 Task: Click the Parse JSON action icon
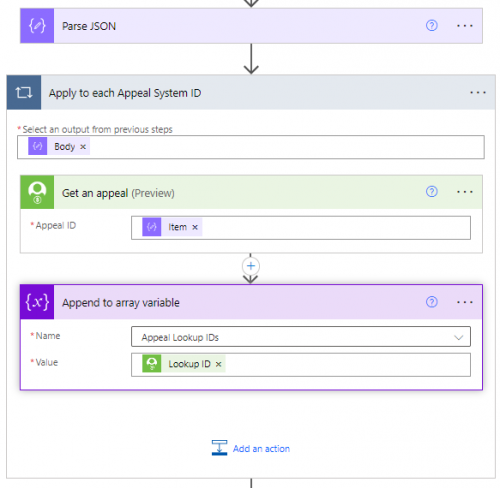point(37,26)
